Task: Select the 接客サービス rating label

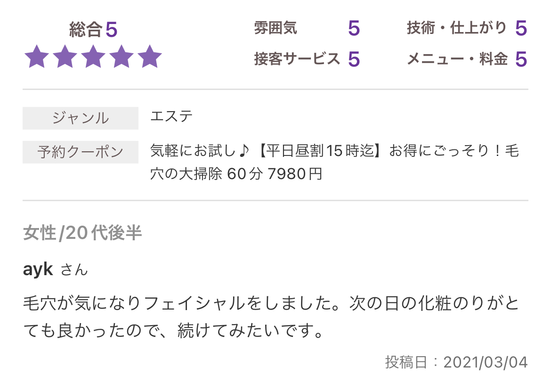Action: pos(297,59)
